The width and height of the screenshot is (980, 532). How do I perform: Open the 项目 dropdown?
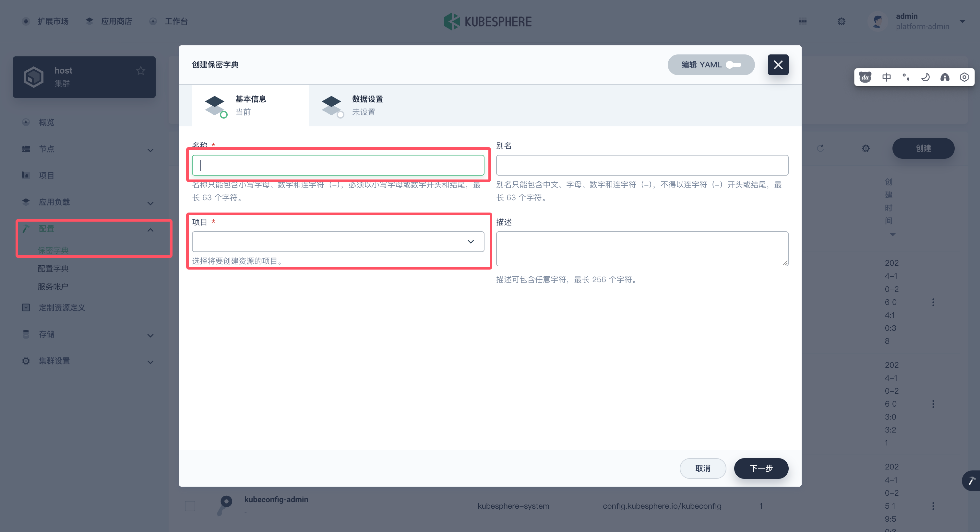338,241
